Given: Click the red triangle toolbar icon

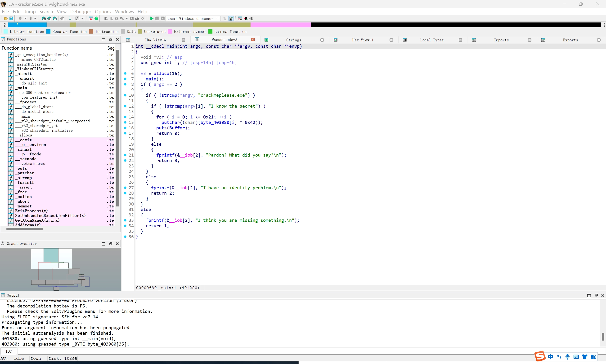Looking at the screenshot, I should click(91, 18).
